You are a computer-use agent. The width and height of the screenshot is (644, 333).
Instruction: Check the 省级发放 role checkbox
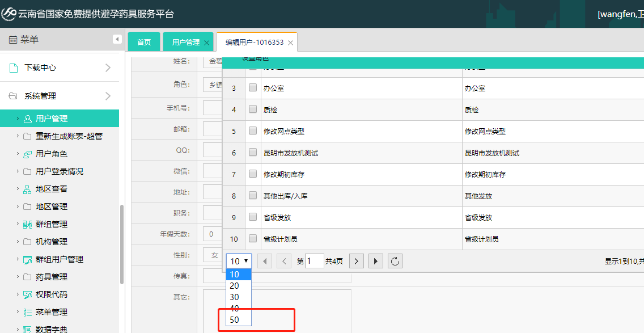tap(253, 217)
